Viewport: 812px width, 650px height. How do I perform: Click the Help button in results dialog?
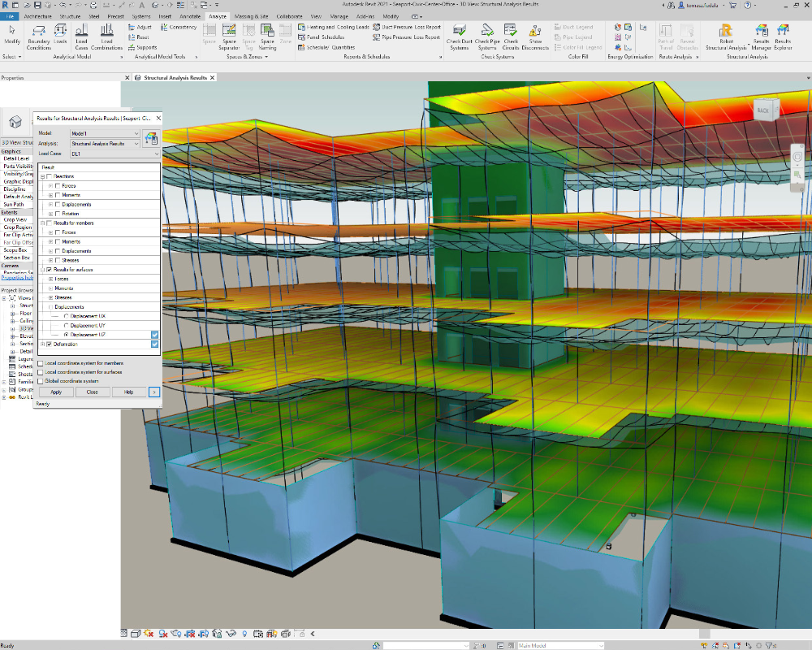click(128, 392)
